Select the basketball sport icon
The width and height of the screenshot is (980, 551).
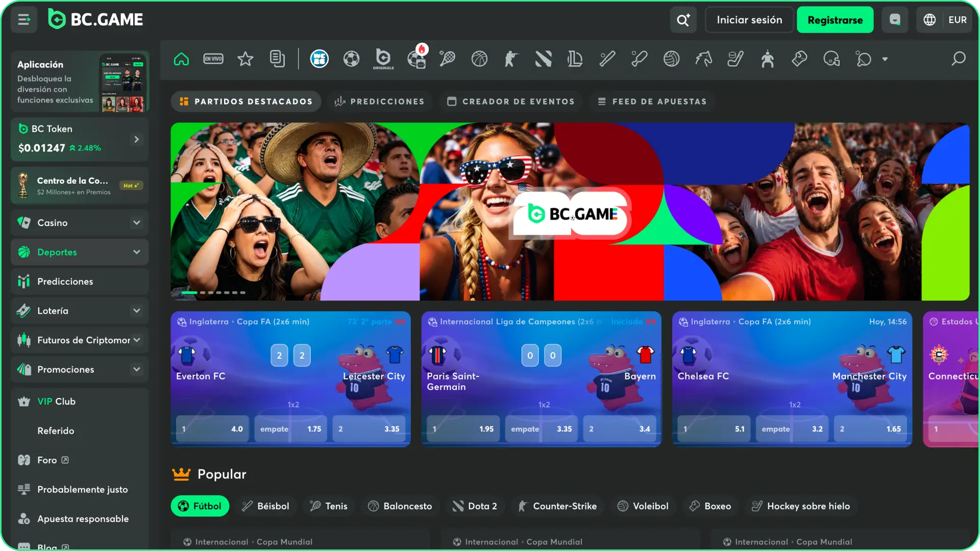coord(479,59)
